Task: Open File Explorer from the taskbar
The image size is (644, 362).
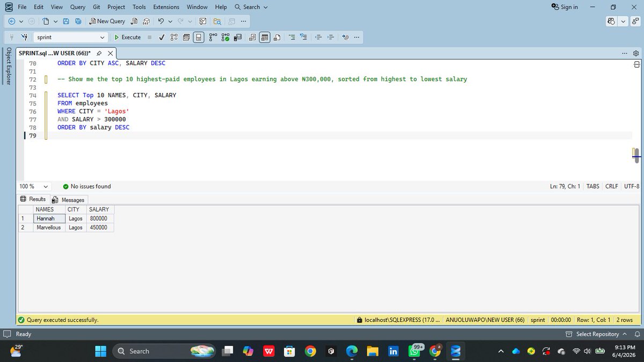Action: [372, 351]
